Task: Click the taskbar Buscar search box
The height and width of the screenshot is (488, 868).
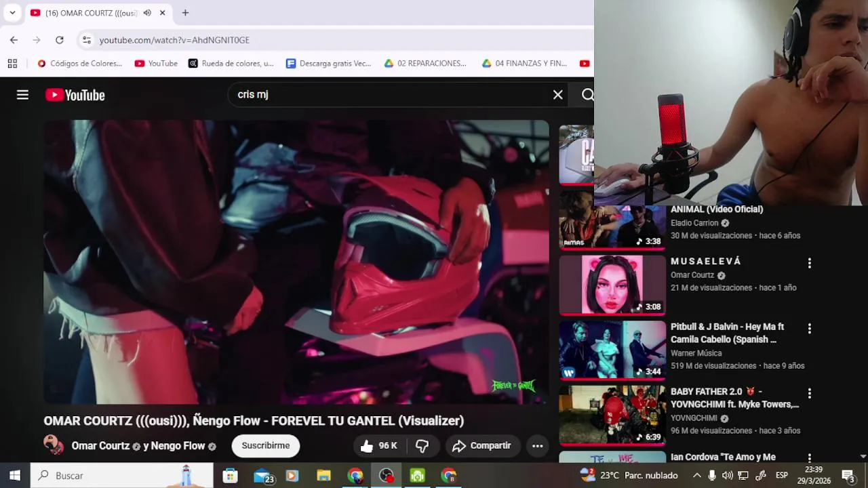Action: (122, 475)
